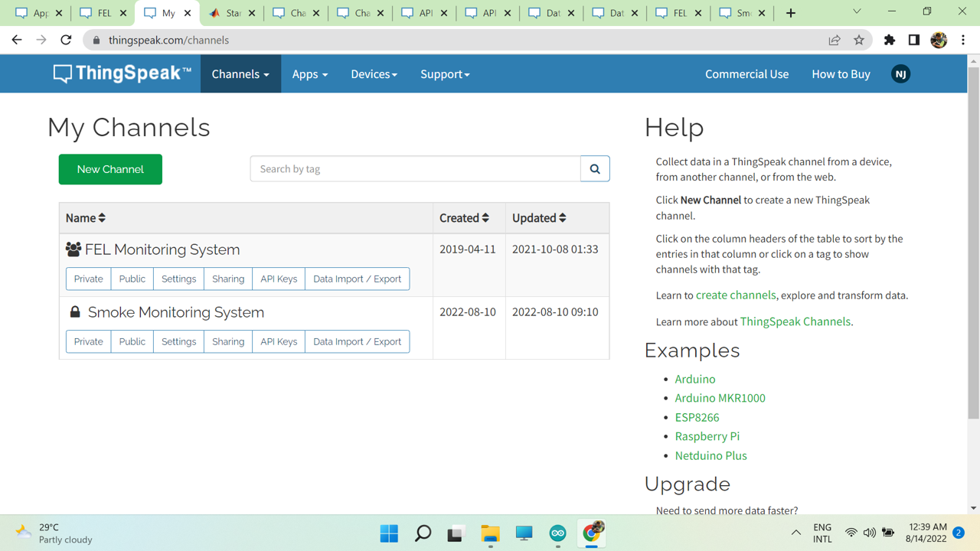Open API Keys for FEL Monitoring System
This screenshot has height=551, width=980.
pos(279,279)
